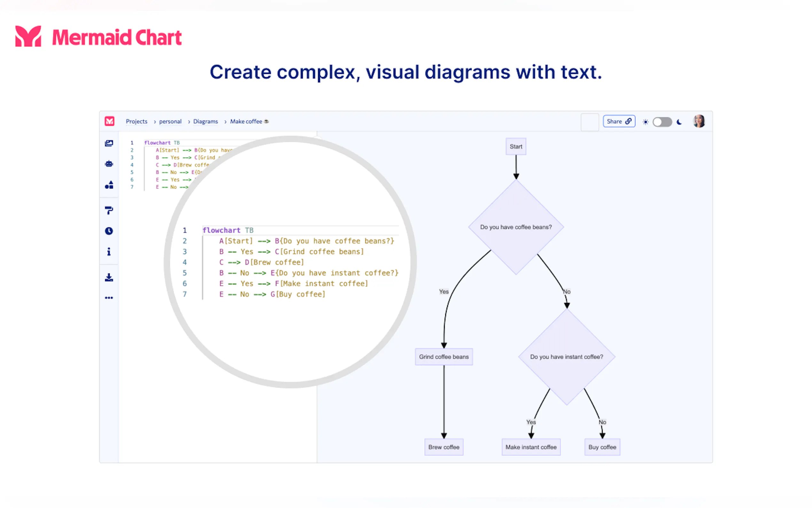Viewport: 812px width, 508px height.
Task: Click the download export icon
Action: (109, 277)
